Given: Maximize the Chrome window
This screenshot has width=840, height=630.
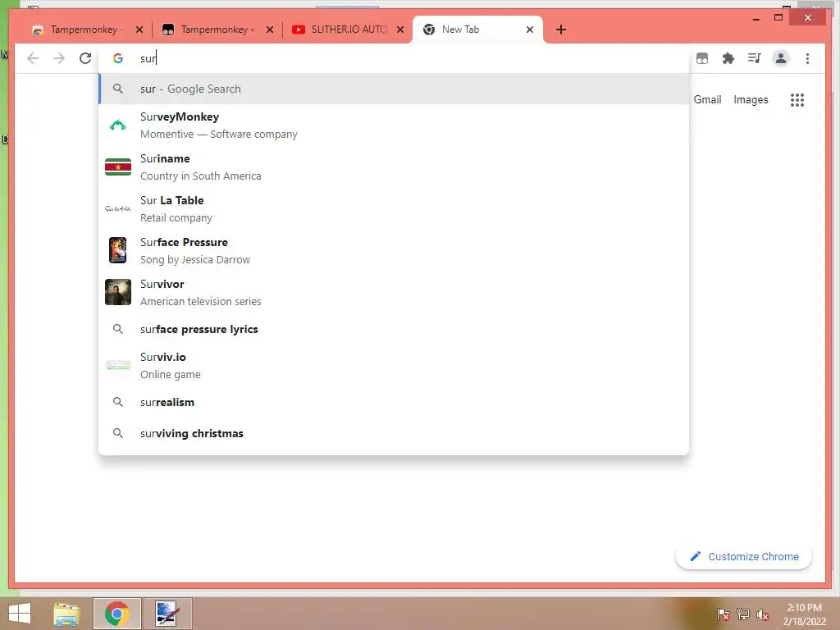Looking at the screenshot, I should coord(778,18).
